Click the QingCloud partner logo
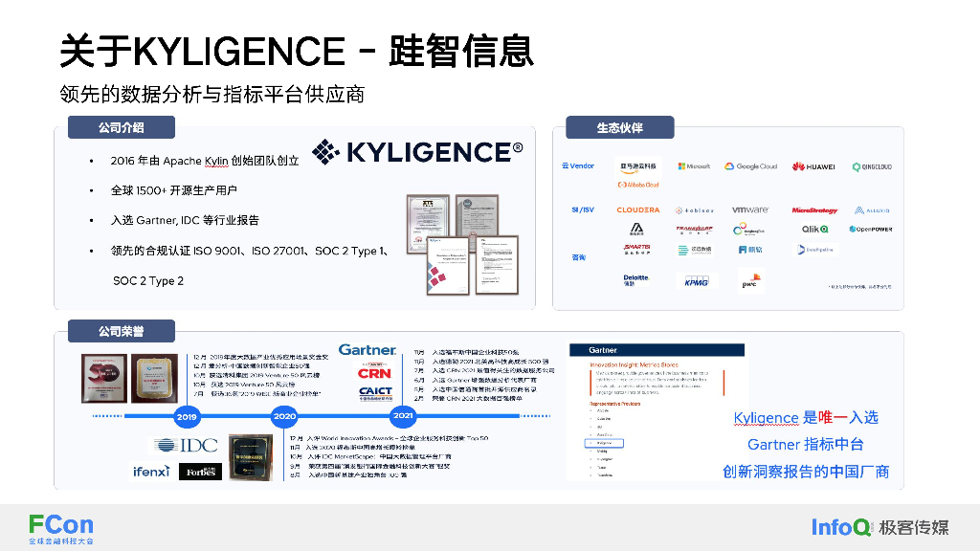The height and width of the screenshot is (551, 980). coord(872,166)
